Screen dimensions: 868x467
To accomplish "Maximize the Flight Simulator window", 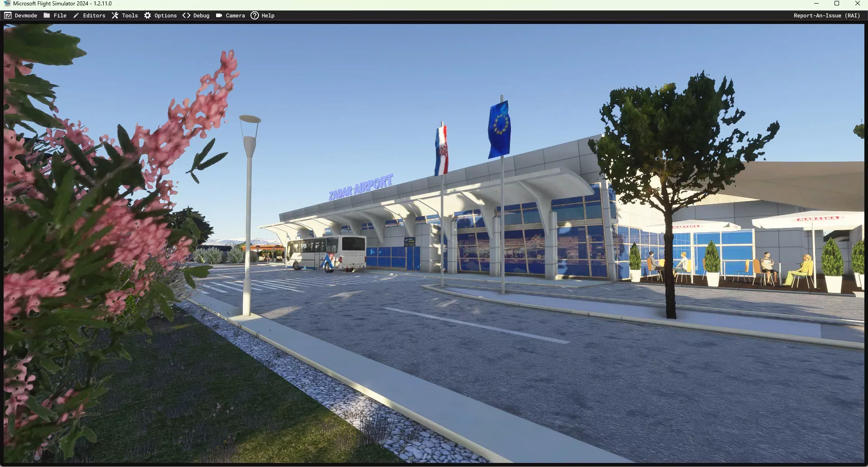I will [837, 4].
